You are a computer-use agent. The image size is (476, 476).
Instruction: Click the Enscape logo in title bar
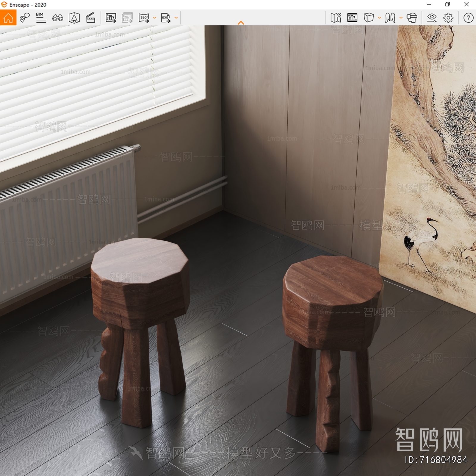coord(4,4)
